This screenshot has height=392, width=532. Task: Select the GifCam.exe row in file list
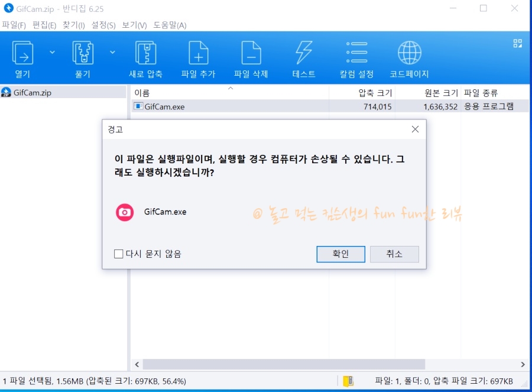tap(330, 106)
